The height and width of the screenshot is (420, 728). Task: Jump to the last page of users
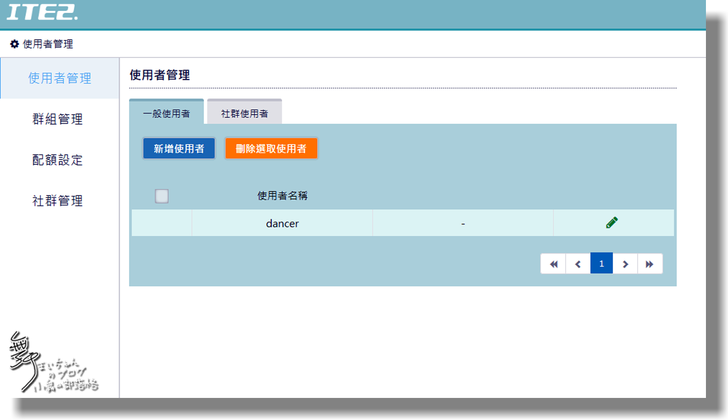tap(650, 264)
